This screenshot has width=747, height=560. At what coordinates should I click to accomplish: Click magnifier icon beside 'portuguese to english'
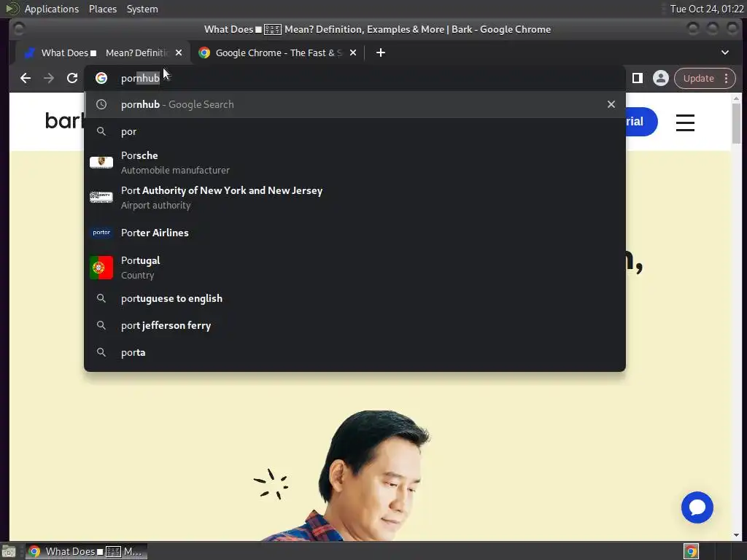pos(101,298)
